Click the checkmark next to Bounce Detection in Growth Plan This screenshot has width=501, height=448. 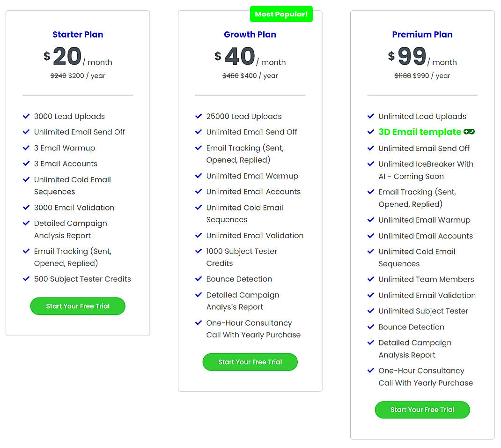[x=199, y=279]
